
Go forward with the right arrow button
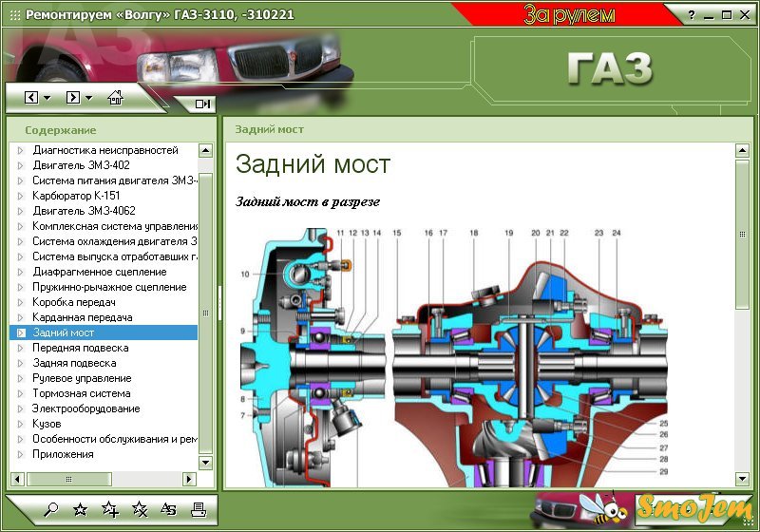tap(73, 98)
